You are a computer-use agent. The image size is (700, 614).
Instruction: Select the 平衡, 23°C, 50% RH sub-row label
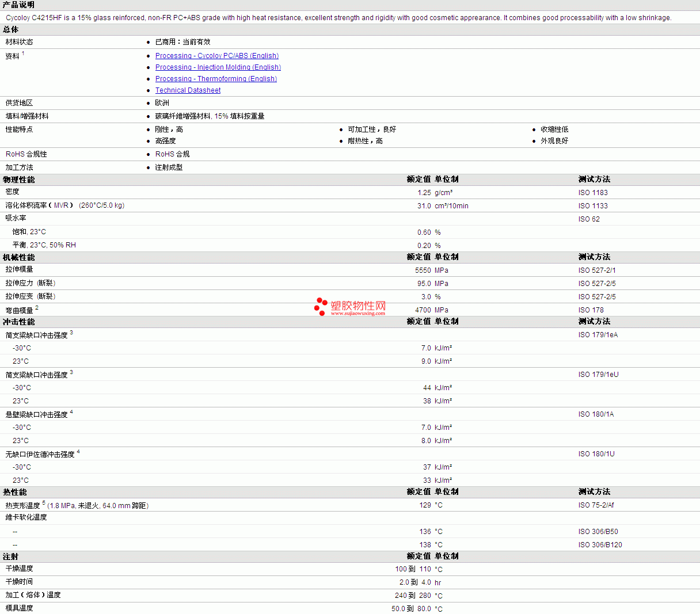(44, 245)
